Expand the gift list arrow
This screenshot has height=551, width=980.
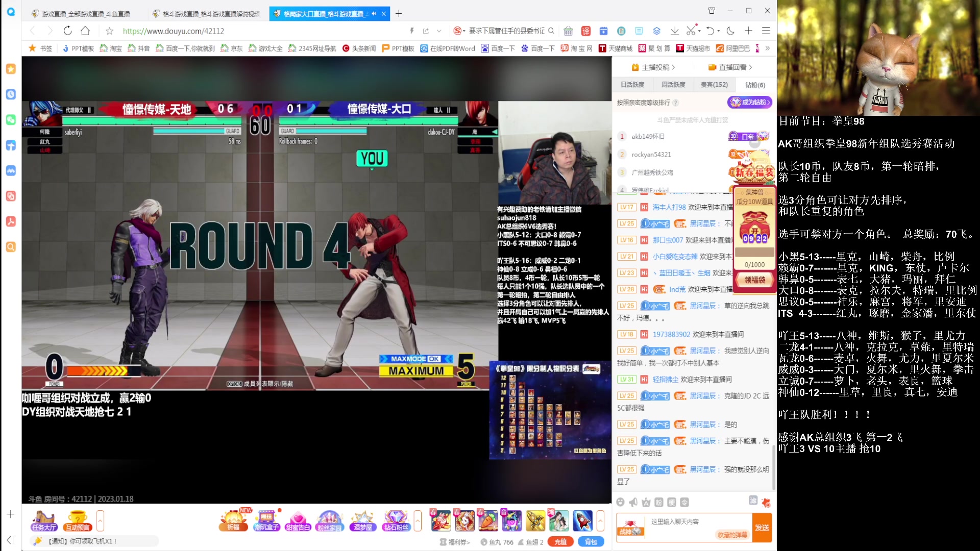click(x=600, y=521)
